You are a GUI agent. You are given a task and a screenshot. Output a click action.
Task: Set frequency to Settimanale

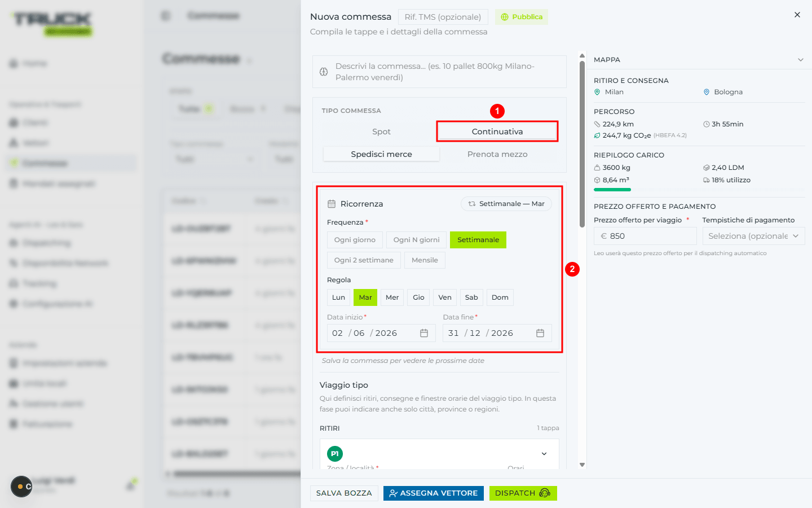pyautogui.click(x=478, y=240)
